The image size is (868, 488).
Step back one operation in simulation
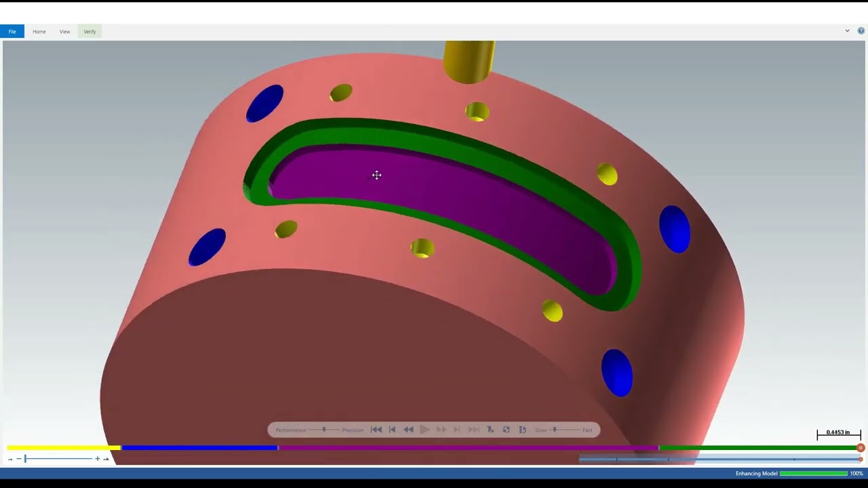393,430
